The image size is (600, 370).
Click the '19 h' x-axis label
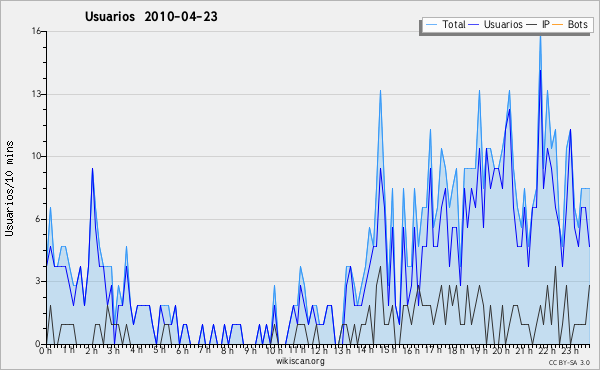[479, 351]
